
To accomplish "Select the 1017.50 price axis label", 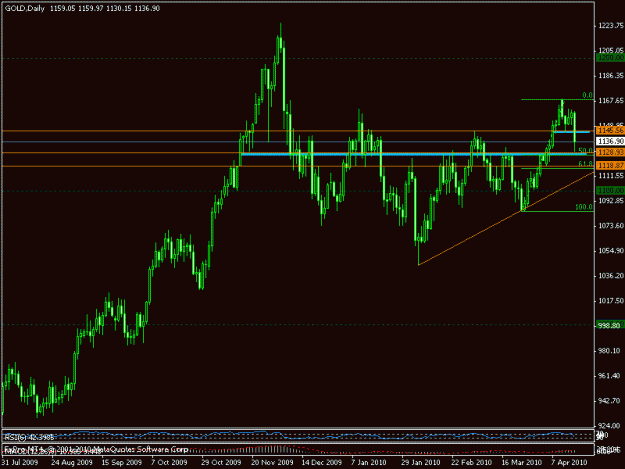I will point(610,300).
